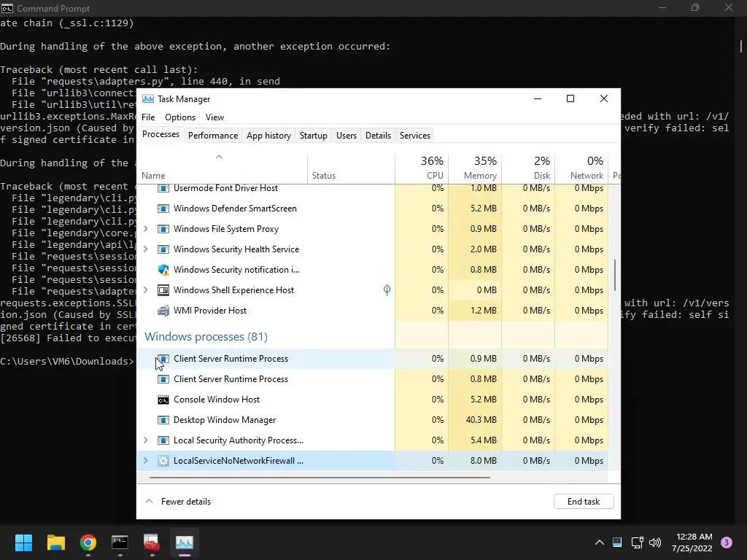The image size is (747, 560).
Task: Switch to the Services tab
Action: coord(415,136)
